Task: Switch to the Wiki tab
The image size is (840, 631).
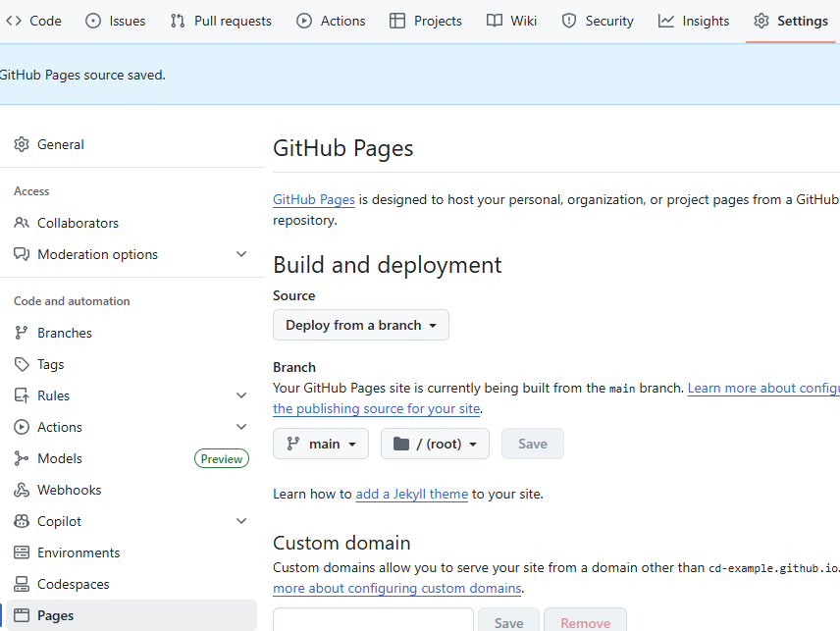Action: [511, 21]
